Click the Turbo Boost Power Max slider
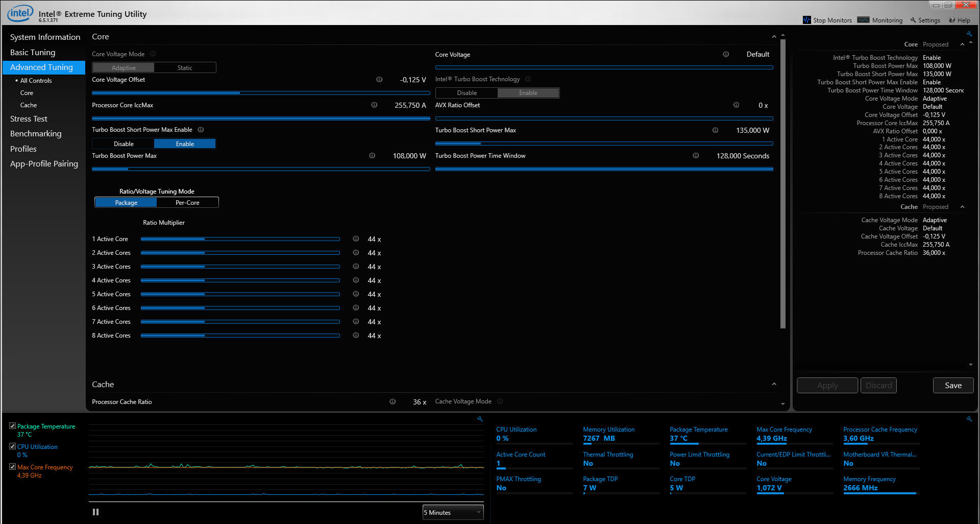This screenshot has height=524, width=980. coord(261,169)
